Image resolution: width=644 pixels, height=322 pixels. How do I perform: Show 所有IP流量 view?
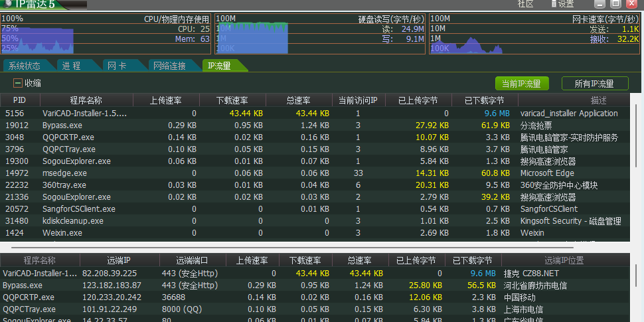tap(595, 84)
